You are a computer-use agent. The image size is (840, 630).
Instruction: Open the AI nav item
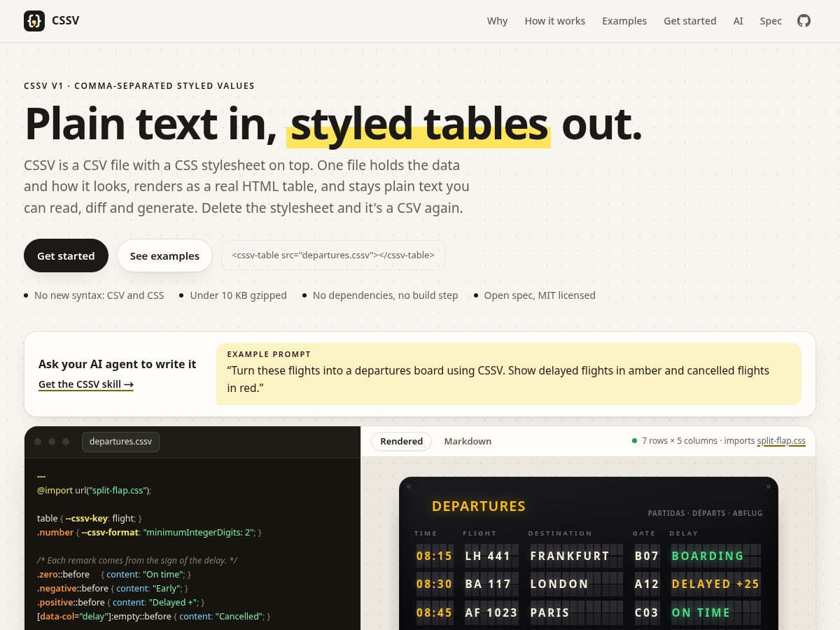coord(738,21)
